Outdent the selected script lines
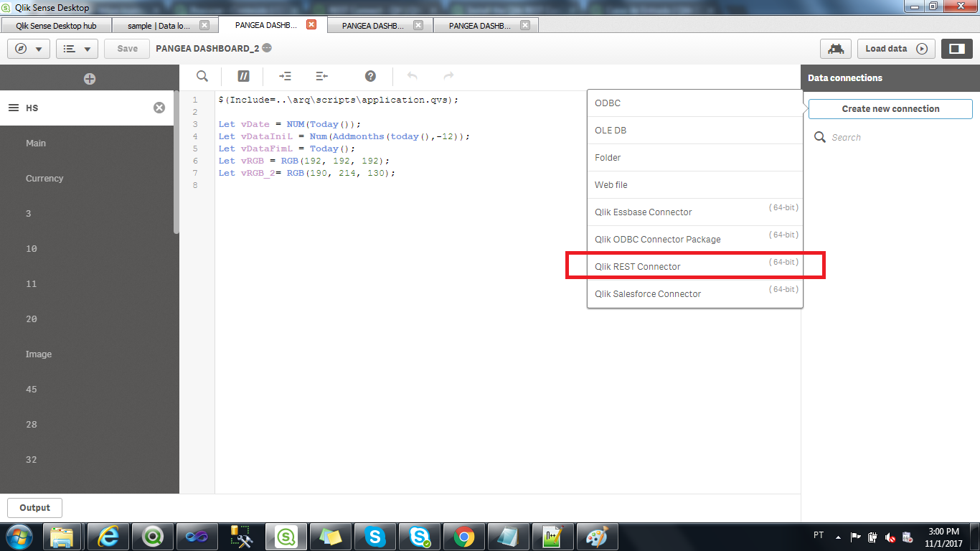Screen dimensions: 980x551 [321, 76]
